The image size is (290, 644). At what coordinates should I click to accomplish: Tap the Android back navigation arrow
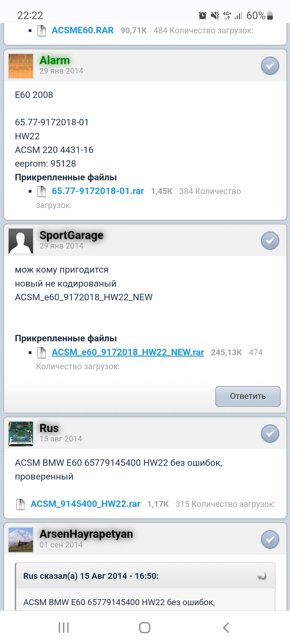point(226,628)
